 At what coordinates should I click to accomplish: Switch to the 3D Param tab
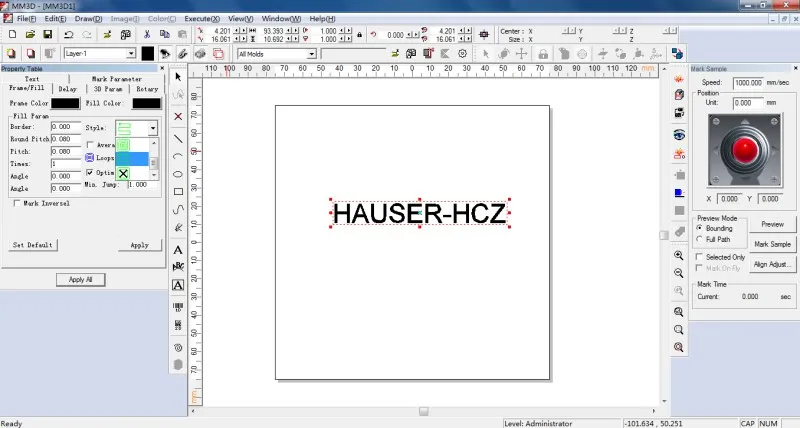[x=108, y=89]
